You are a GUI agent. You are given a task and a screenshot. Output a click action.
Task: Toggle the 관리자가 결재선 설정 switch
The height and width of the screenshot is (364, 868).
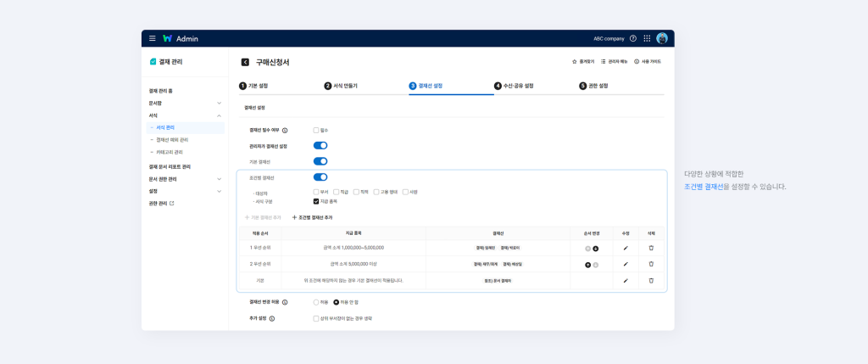tap(320, 146)
